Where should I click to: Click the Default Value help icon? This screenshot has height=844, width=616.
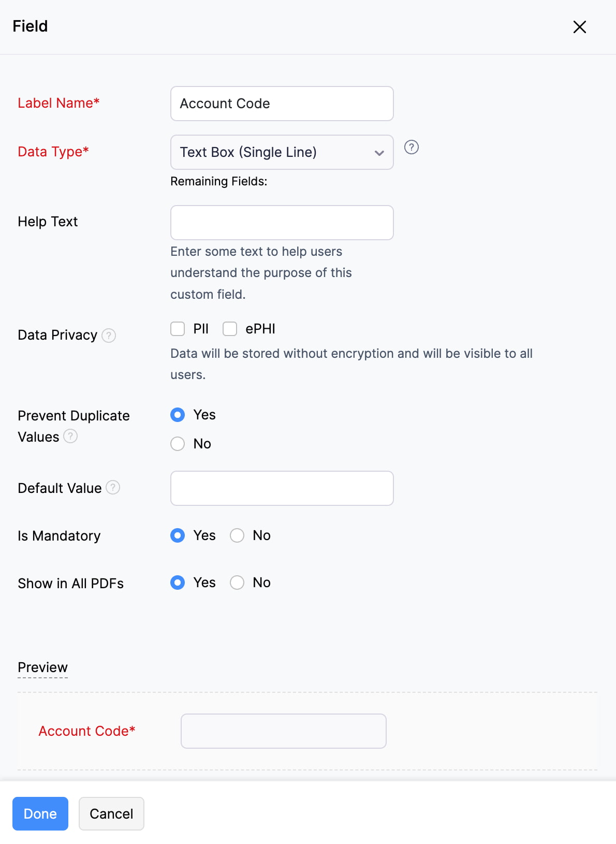pos(113,487)
